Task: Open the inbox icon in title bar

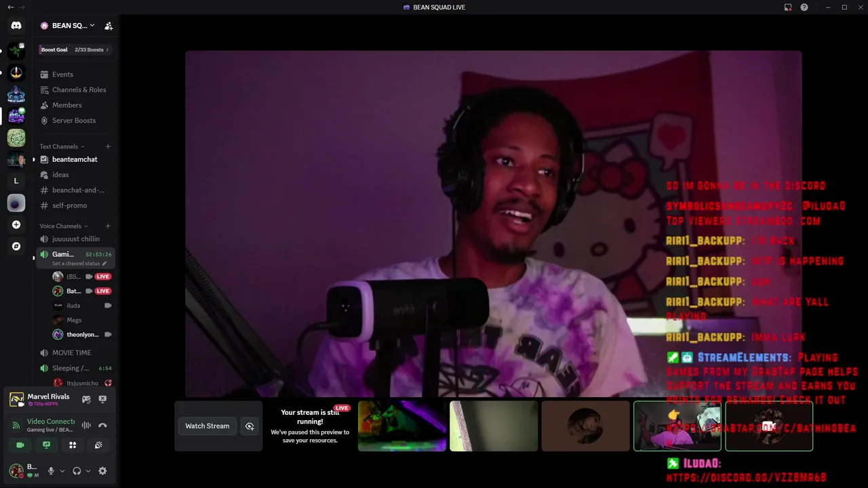Action: (788, 7)
